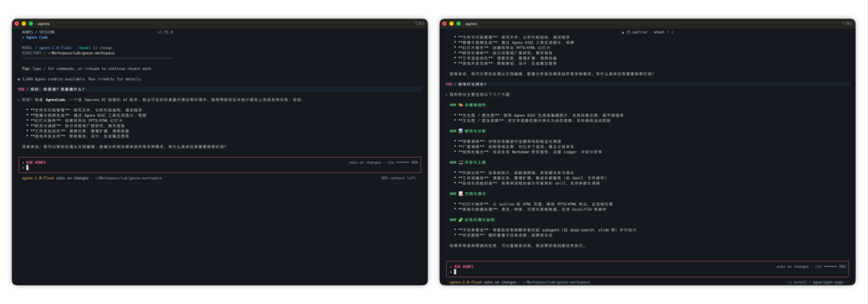Click the ctx progress bar in right window
The width and height of the screenshot is (868, 304).
[x=829, y=266]
